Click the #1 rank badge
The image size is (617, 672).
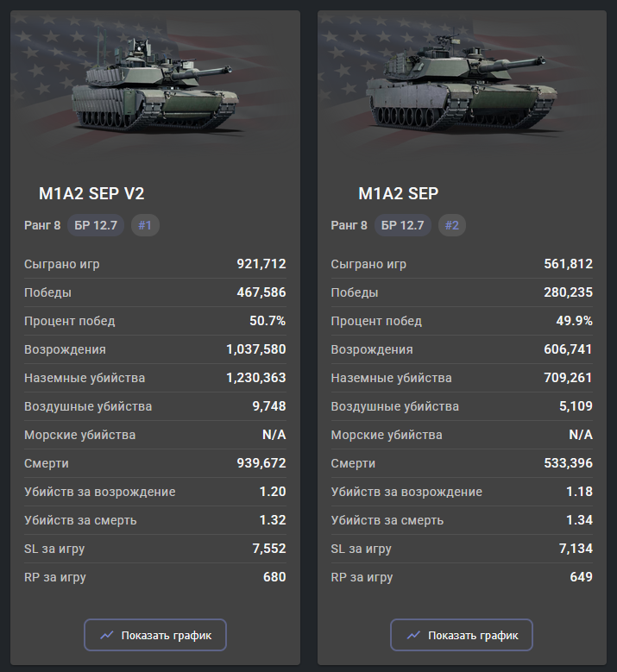pyautogui.click(x=145, y=226)
